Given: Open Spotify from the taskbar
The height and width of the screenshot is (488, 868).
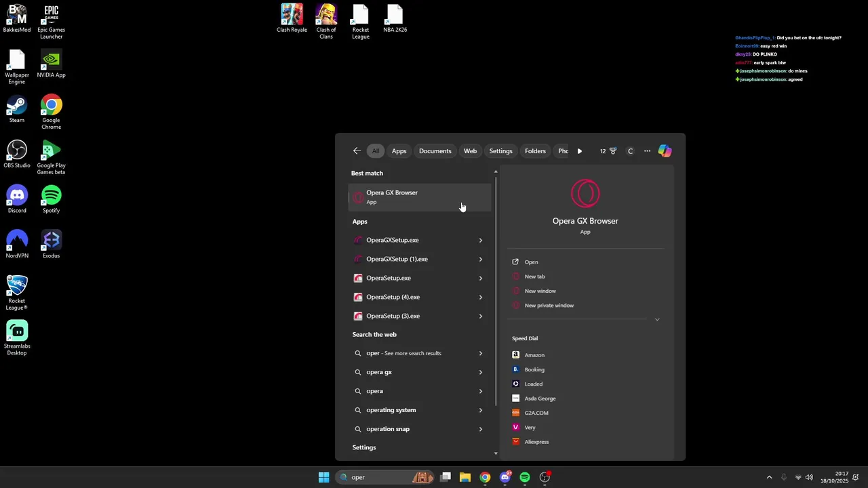Looking at the screenshot, I should [525, 477].
